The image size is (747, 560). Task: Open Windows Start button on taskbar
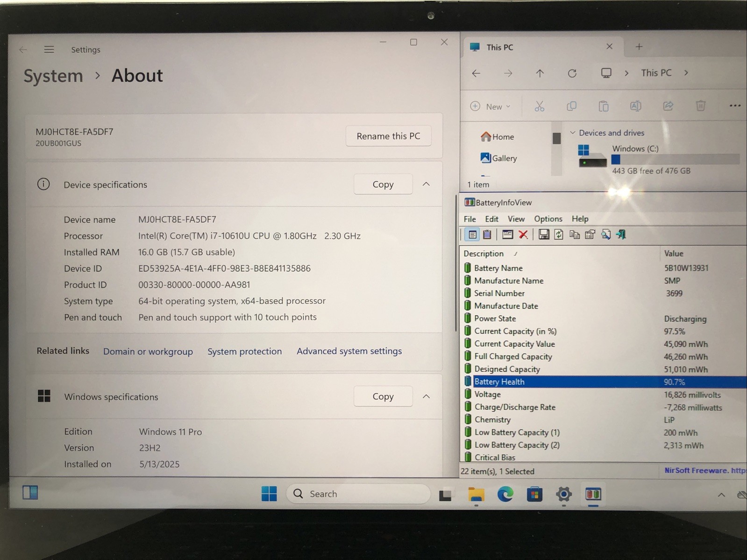pyautogui.click(x=269, y=494)
